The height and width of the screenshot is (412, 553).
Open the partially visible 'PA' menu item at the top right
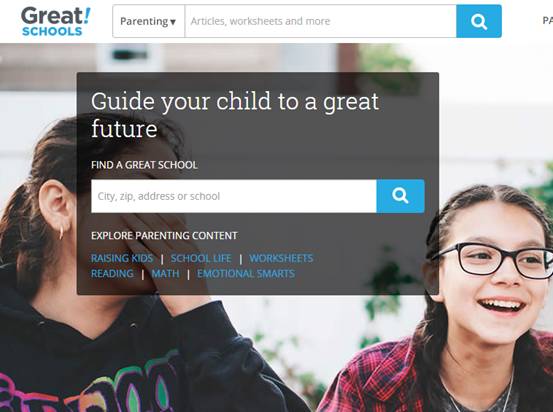547,21
